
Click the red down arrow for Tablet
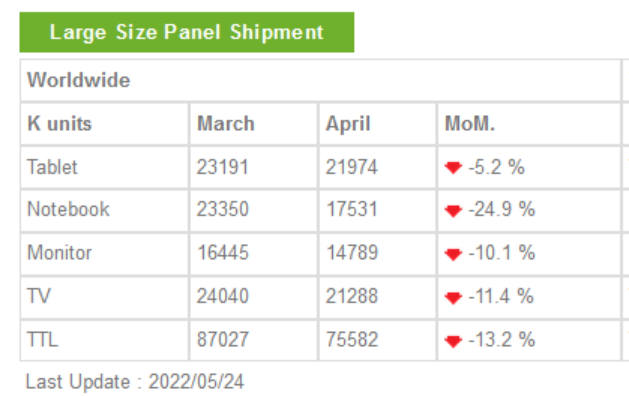click(x=453, y=167)
